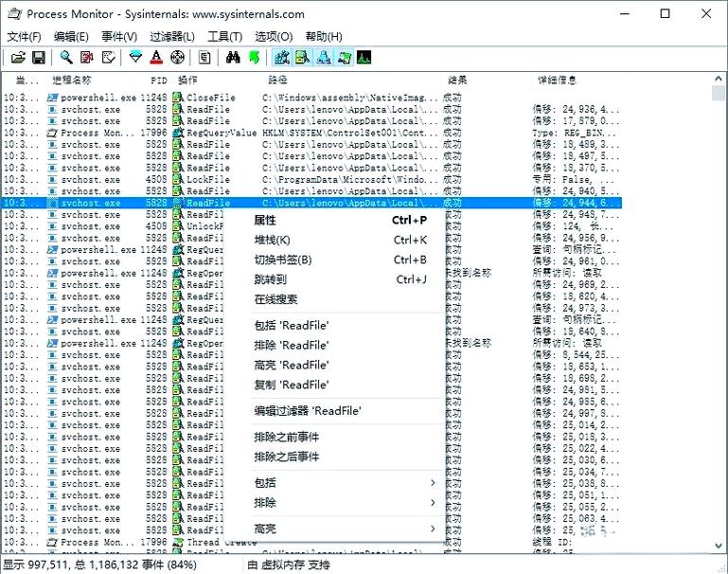This screenshot has width=728, height=574.
Task: Click the crosshair target window icon
Action: click(177, 58)
